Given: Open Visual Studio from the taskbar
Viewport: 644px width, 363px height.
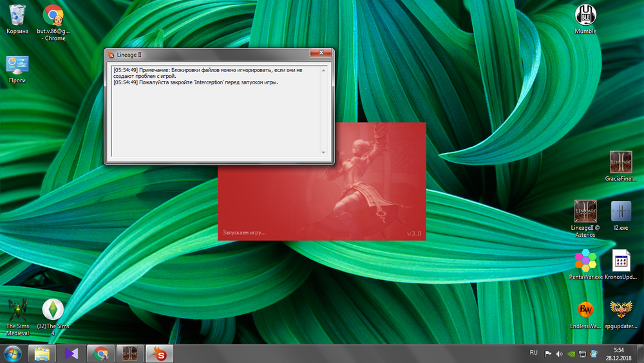Looking at the screenshot, I should click(x=71, y=353).
